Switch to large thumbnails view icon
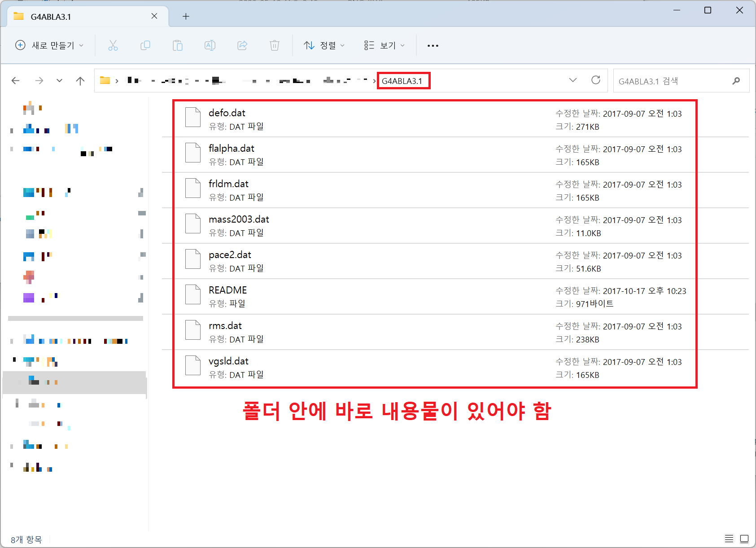Screen dimensions: 756x548 744,539
